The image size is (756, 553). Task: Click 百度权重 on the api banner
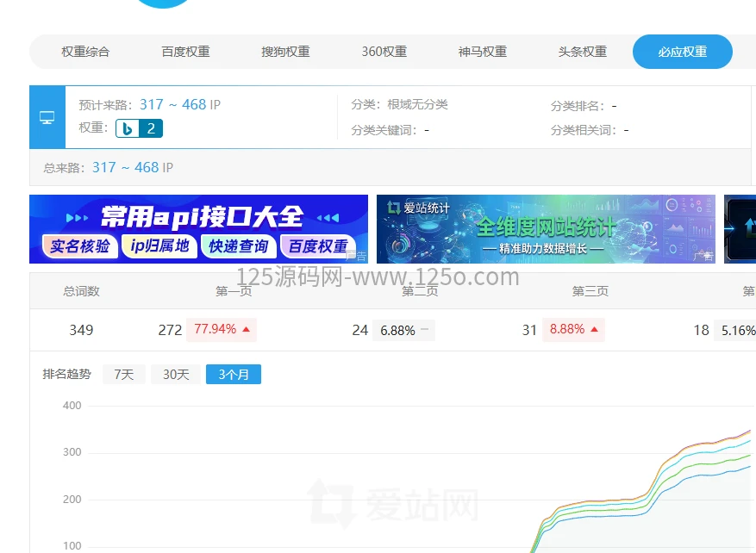coord(318,246)
